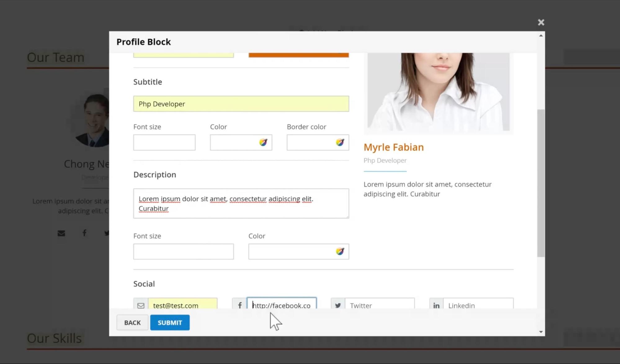Image resolution: width=620 pixels, height=364 pixels.
Task: Click the Facebook icon beside URL field
Action: [239, 305]
